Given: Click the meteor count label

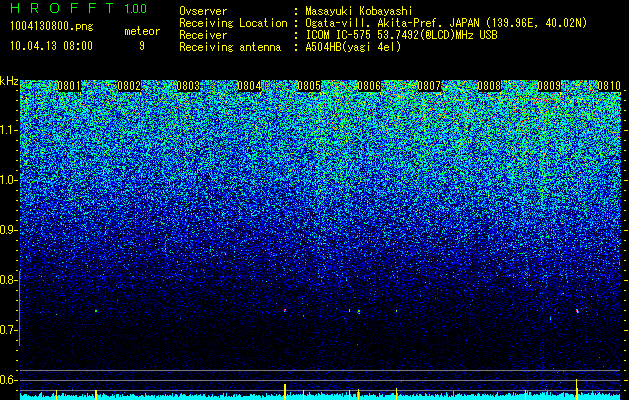Looking at the screenshot, I should pos(142,31).
